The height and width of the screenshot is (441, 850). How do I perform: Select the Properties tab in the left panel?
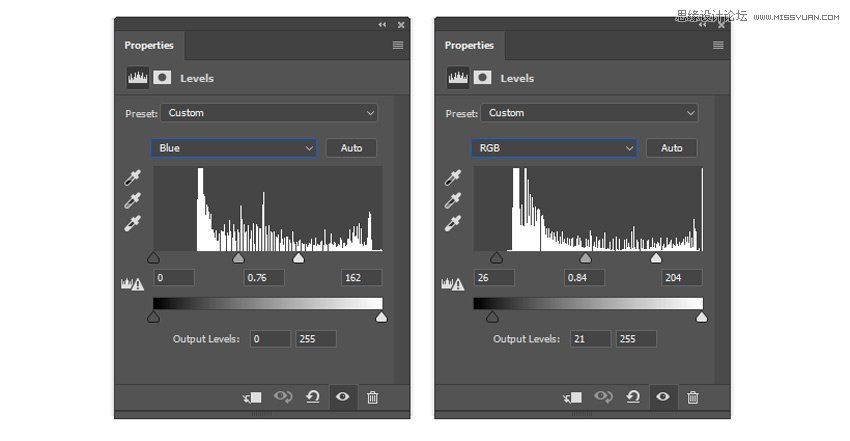[x=149, y=46]
